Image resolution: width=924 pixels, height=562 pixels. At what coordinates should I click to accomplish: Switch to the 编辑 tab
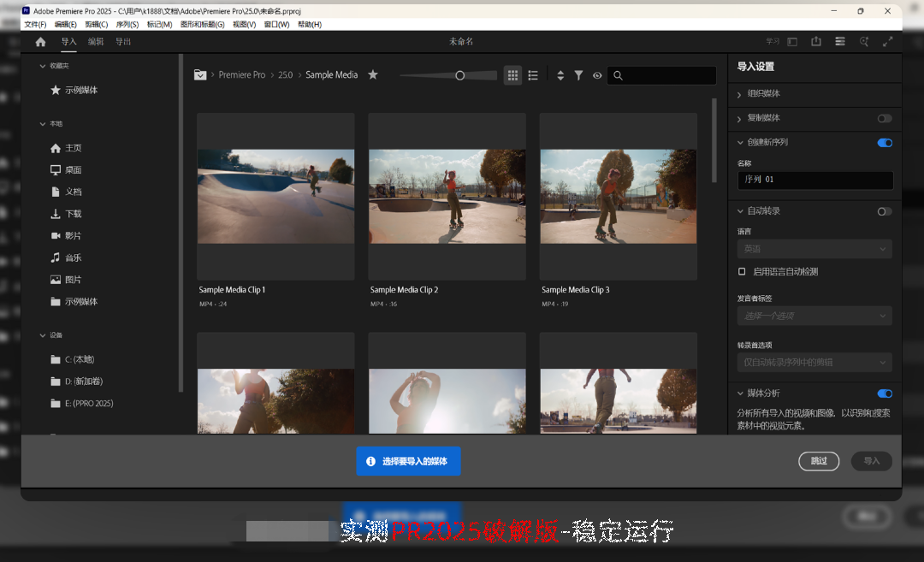(96, 42)
